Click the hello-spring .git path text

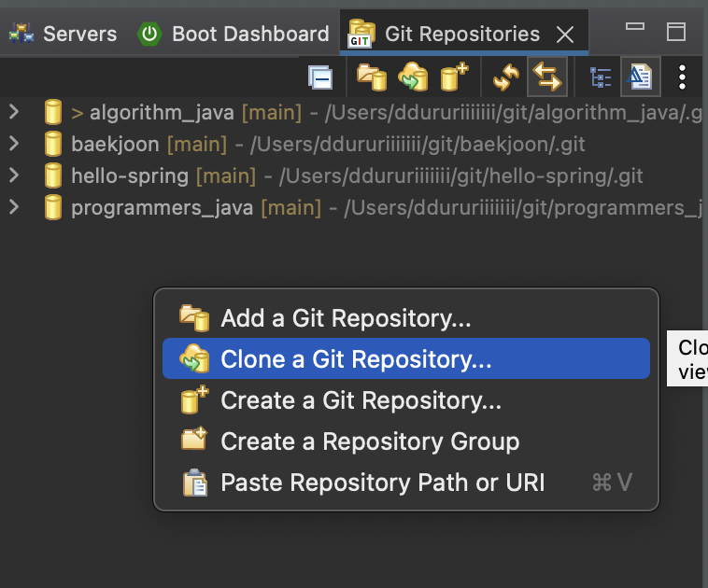[x=461, y=176]
